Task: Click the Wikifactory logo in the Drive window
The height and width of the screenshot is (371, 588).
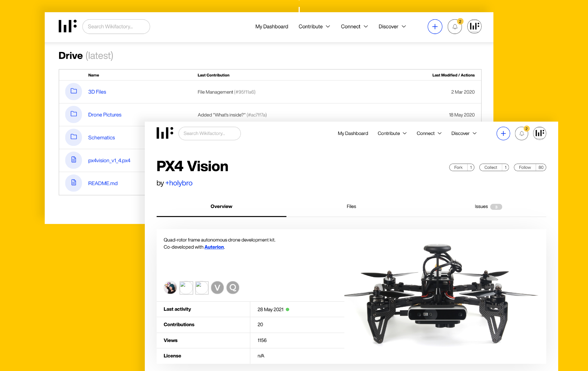Action: click(x=68, y=26)
